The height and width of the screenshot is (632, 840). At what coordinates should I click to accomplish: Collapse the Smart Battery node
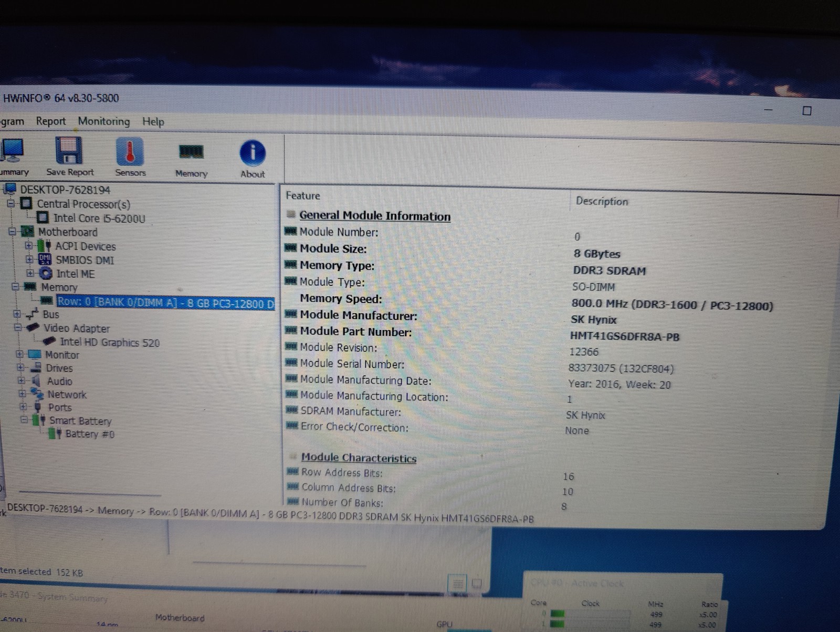pyautogui.click(x=24, y=420)
